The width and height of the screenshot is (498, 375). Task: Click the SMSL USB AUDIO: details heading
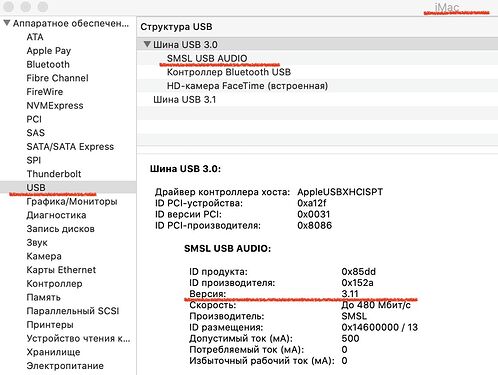[227, 249]
